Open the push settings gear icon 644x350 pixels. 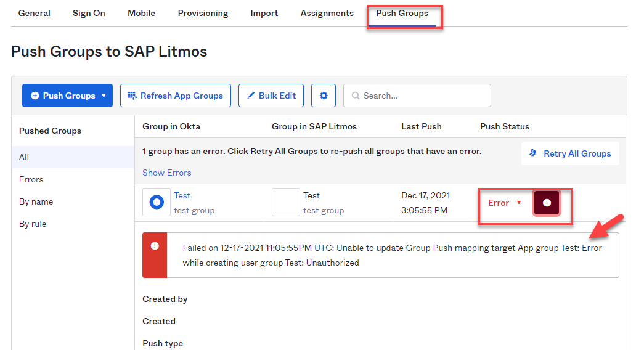click(324, 96)
